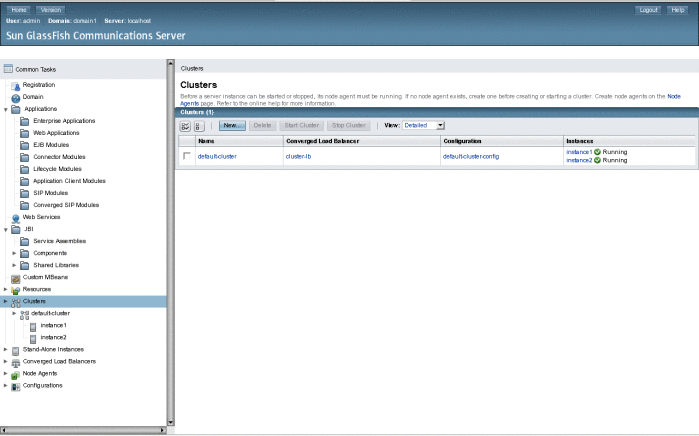Click the horizontal scrollbar right arrow
Screen dimensions: 699x436
tap(163, 430)
